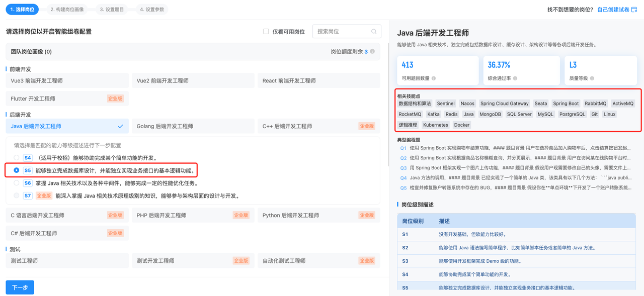The image size is (644, 296).
Task: Choose C# 后端开发工程师 position
Action: [x=67, y=233]
